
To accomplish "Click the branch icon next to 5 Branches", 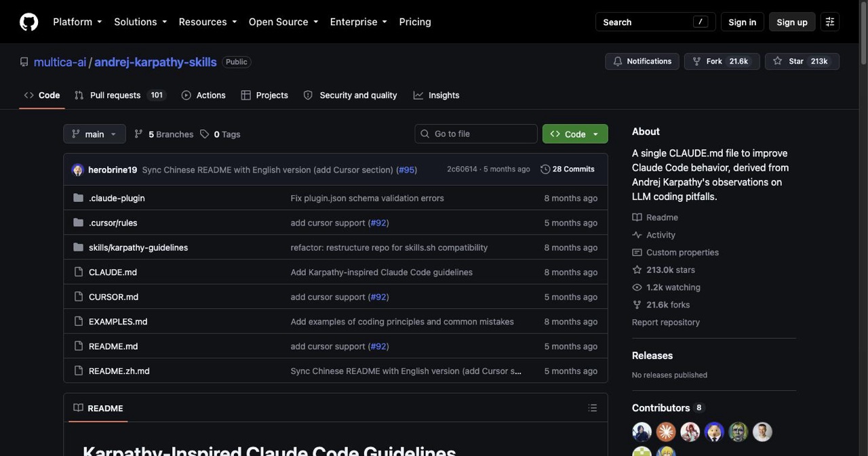I will point(138,134).
